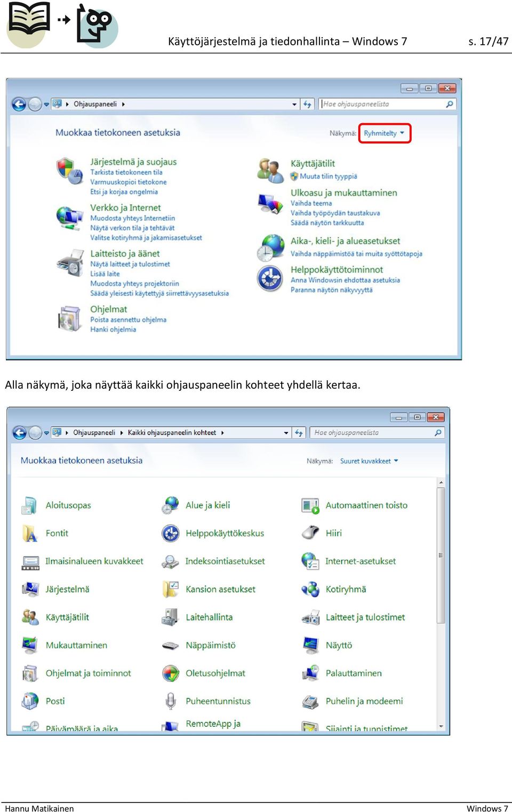Open the address bar history dropdown in the upper window
Screen dimensions: 512x812
point(294,104)
